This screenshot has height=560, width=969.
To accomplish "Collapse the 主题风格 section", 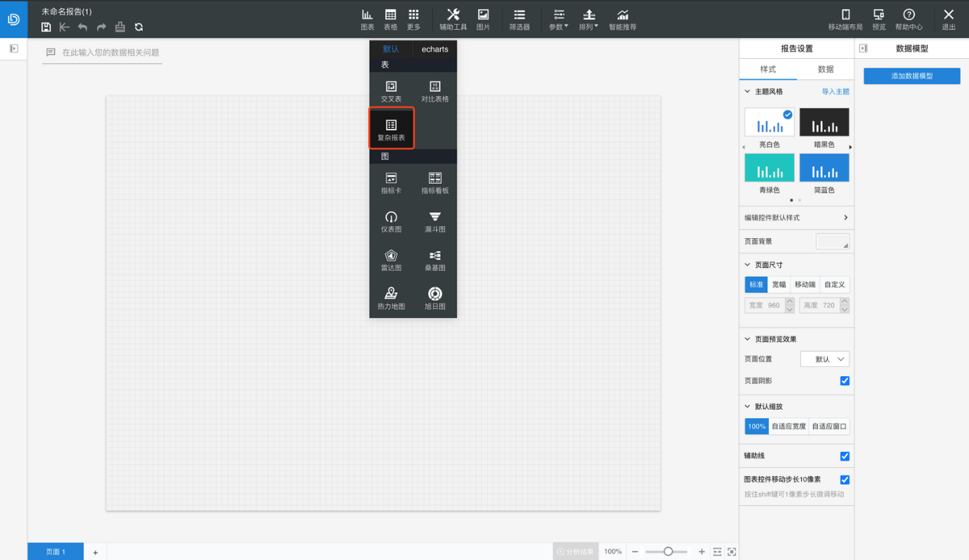I will (748, 92).
